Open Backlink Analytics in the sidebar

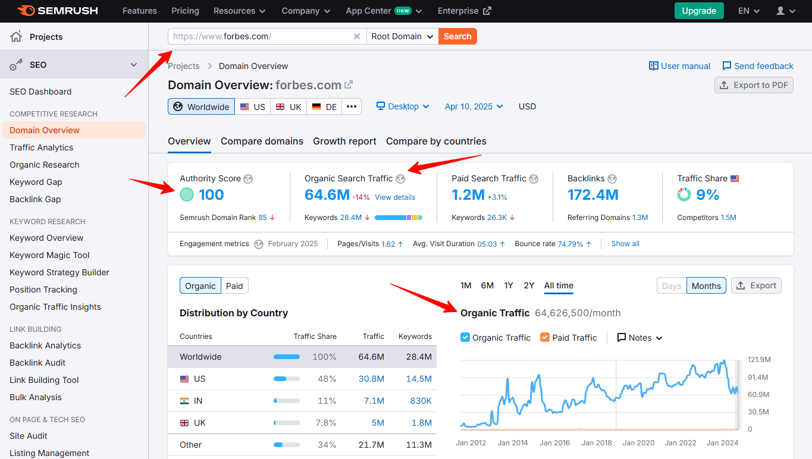(45, 346)
